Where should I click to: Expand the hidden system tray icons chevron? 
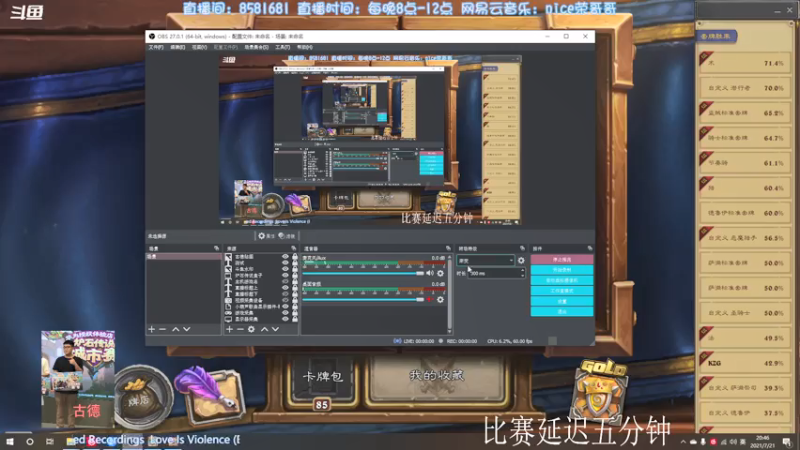pos(683,442)
